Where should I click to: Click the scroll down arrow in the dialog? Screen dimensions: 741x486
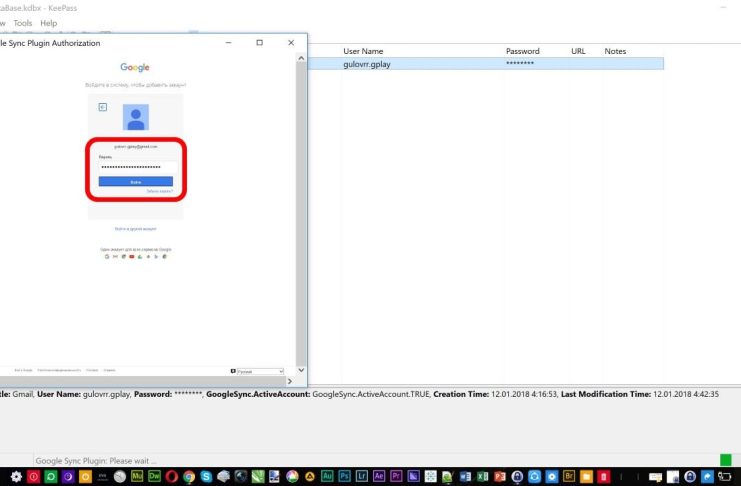[301, 370]
